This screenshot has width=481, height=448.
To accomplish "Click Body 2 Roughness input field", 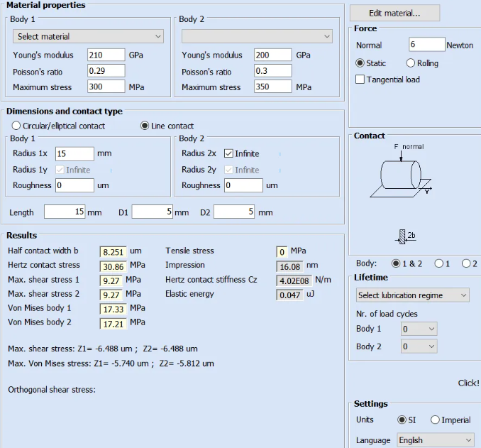I will point(243,185).
